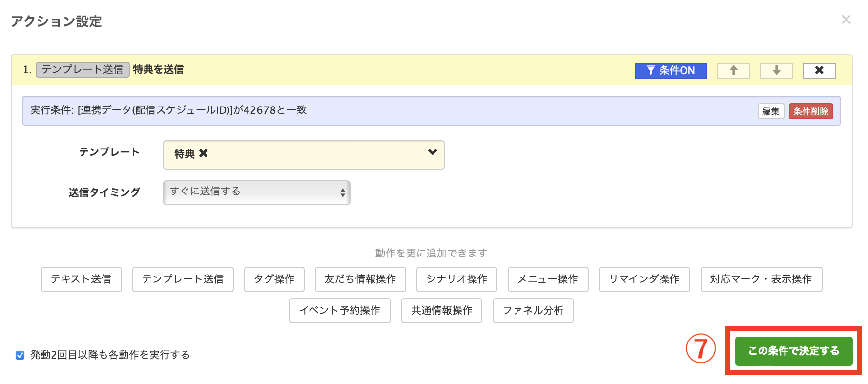The height and width of the screenshot is (384, 868).
Task: Add a 対応マーク・表示操作 action
Action: pyautogui.click(x=761, y=279)
